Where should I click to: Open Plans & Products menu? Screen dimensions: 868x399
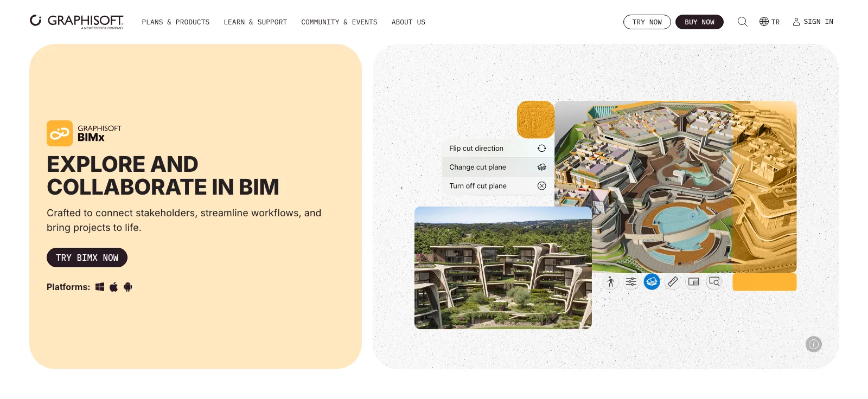pyautogui.click(x=176, y=22)
